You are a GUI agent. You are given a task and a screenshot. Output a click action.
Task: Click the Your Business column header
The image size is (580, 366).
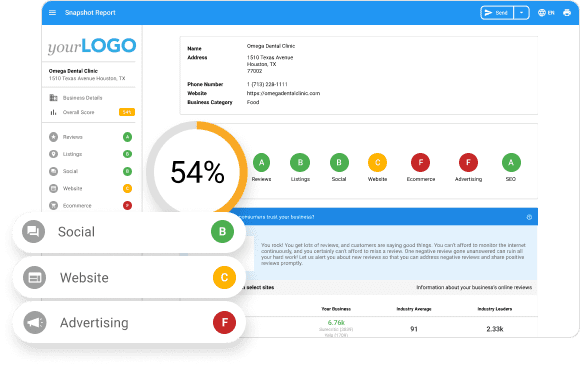click(336, 309)
